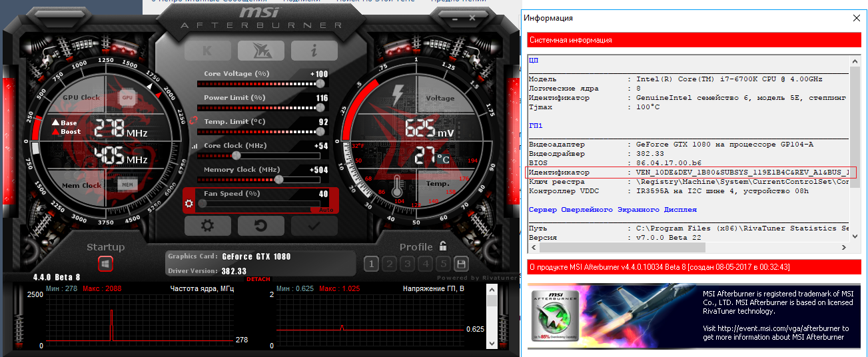Click the Fan Speed value 40
868x357 pixels.
(324, 194)
